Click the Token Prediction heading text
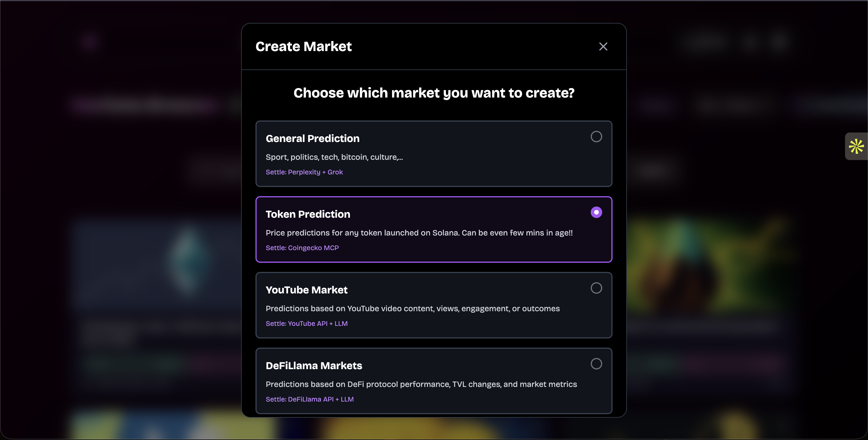The image size is (868, 440). click(x=308, y=214)
